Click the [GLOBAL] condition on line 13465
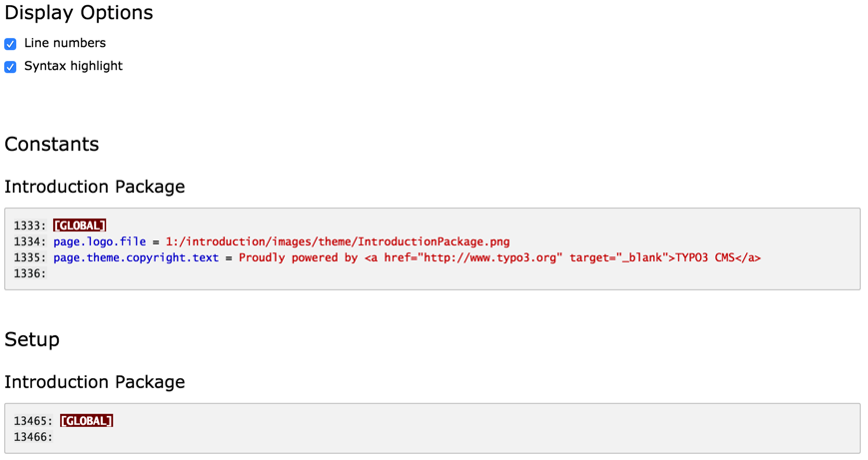 86,421
